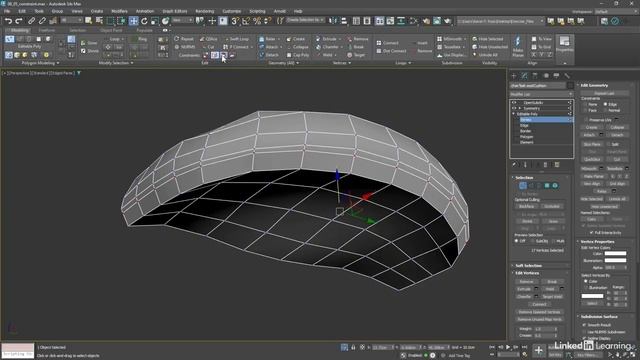This screenshot has width=640, height=360.
Task: Open the Rendering menu
Action: [x=204, y=11]
